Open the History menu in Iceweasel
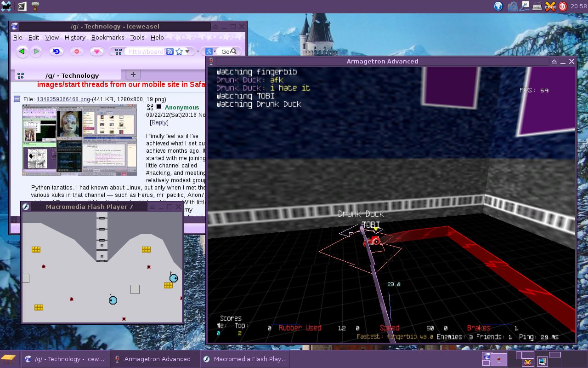The height and width of the screenshot is (368, 588). point(75,38)
